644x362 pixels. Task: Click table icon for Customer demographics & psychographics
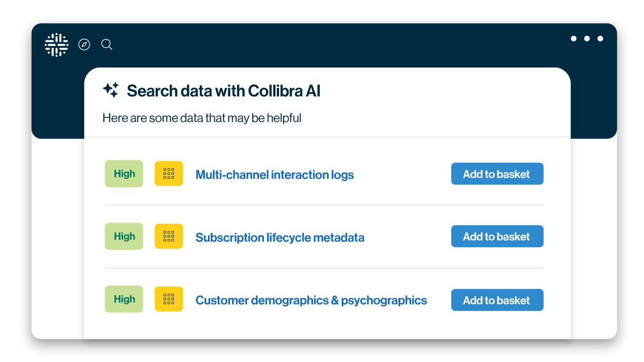pyautogui.click(x=169, y=299)
